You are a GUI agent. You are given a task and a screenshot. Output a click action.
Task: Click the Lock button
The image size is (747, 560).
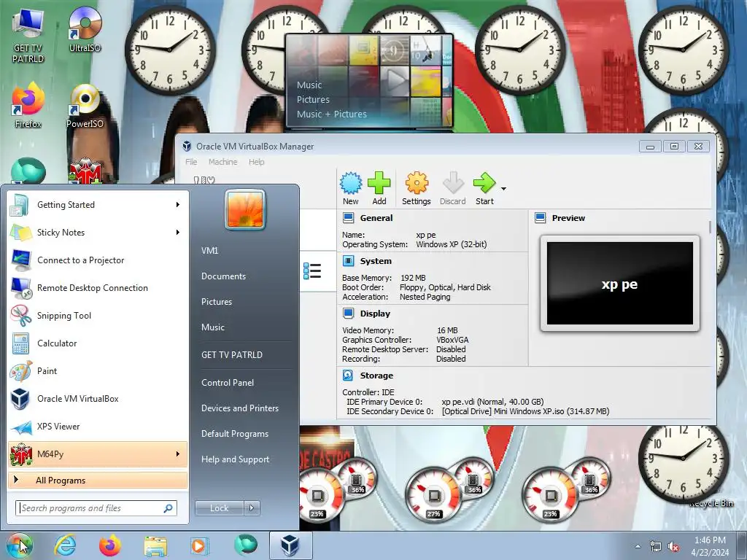(x=219, y=508)
